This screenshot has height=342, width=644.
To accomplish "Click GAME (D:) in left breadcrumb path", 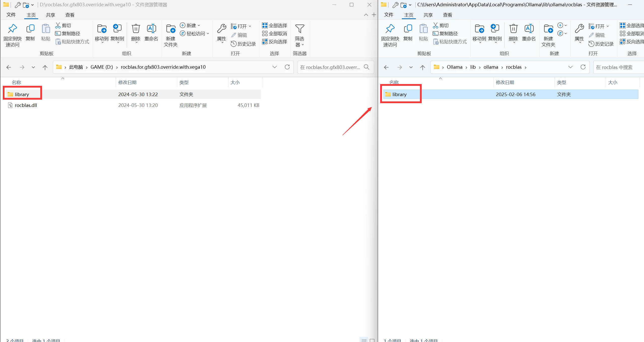I will point(102,67).
